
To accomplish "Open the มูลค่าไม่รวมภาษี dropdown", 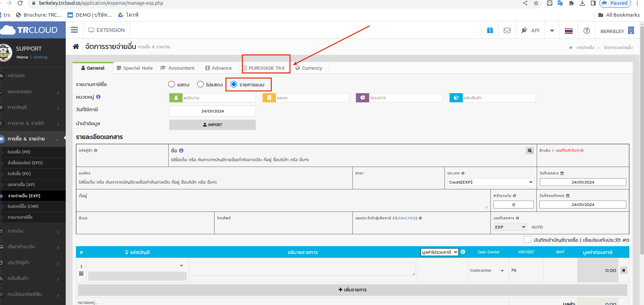I will coord(439,252).
